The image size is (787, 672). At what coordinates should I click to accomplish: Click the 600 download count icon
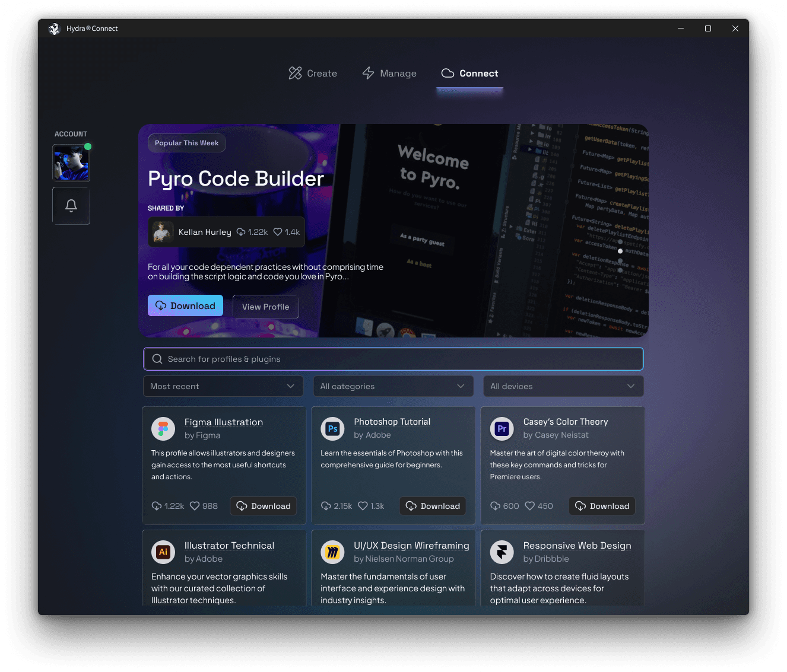pyautogui.click(x=495, y=506)
